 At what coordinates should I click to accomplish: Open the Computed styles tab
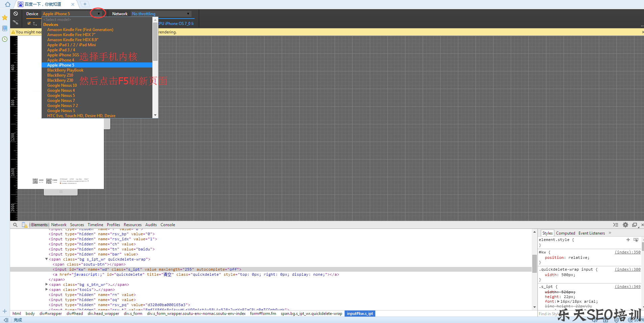tap(565, 233)
